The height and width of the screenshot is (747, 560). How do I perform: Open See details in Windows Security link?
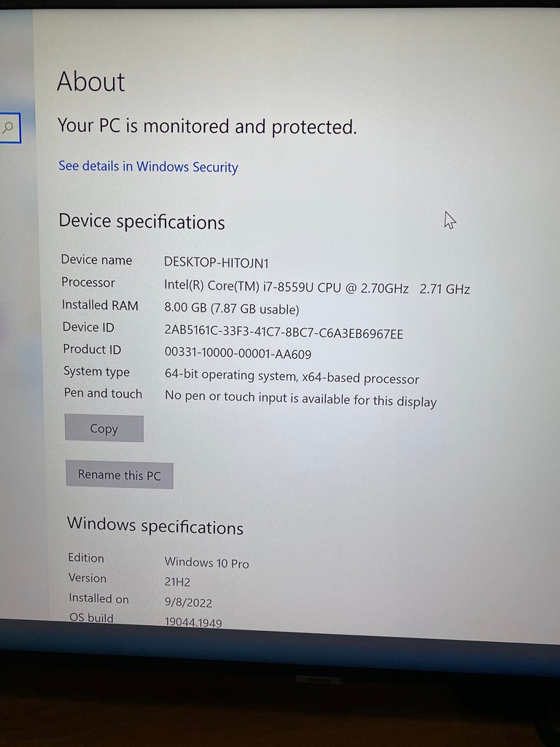click(148, 167)
